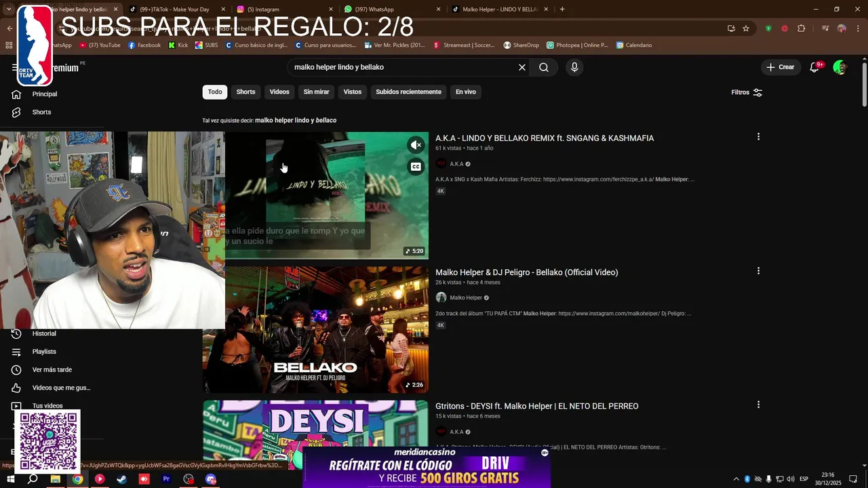Open the Bellako (Official Video) title link

point(527,272)
